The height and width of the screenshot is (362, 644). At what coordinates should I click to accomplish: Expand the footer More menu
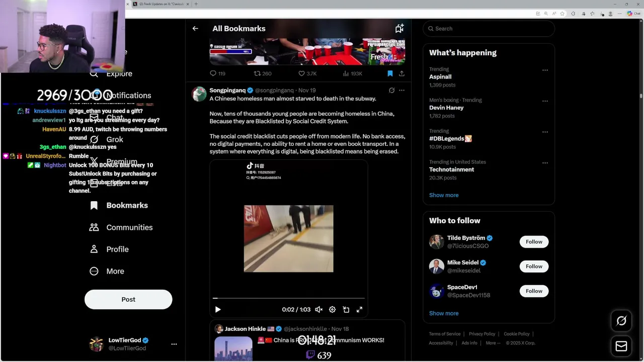tap(493, 343)
